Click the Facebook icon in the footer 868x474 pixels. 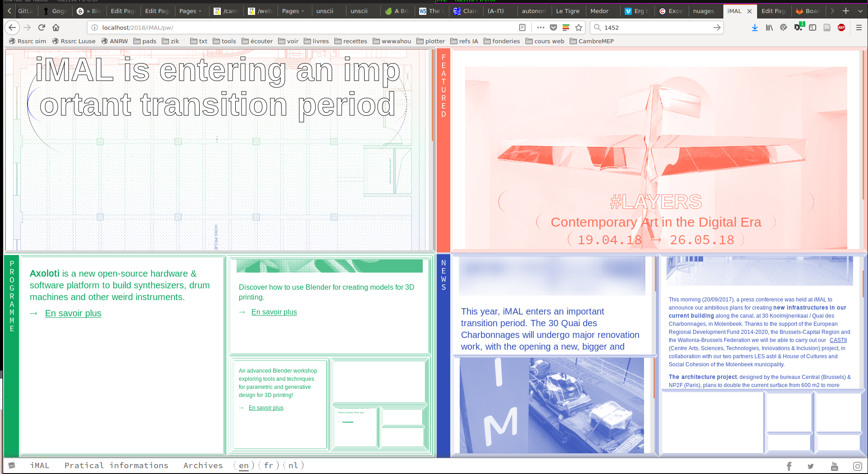789,466
